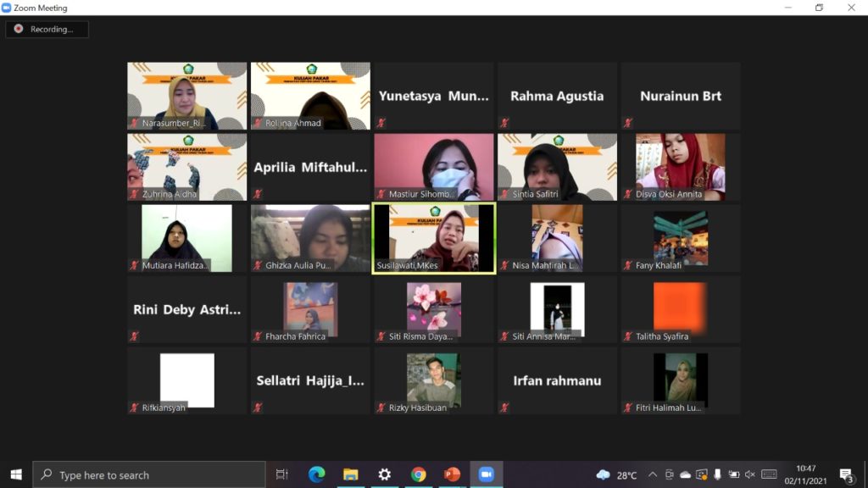
Task: Click the taskbar search box
Action: coord(149,474)
